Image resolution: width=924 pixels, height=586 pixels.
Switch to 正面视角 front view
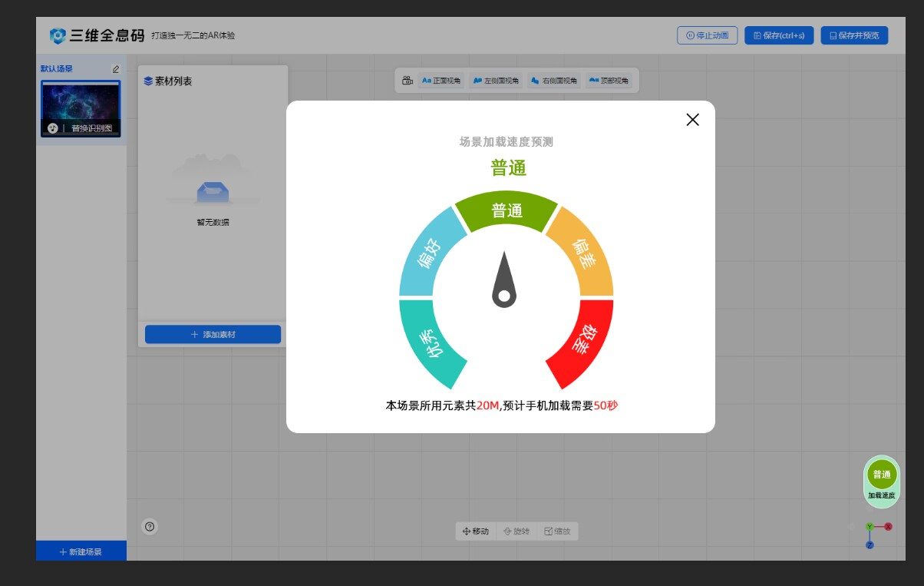tap(442, 81)
